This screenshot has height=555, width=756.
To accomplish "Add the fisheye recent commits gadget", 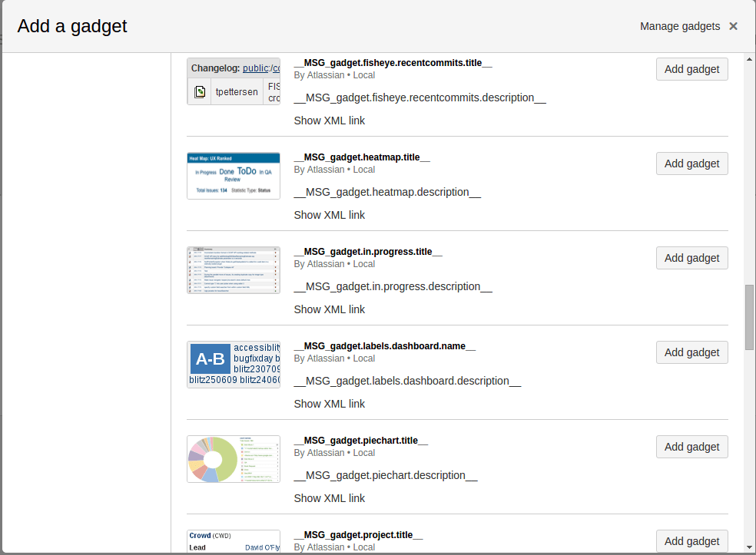I will click(691, 69).
